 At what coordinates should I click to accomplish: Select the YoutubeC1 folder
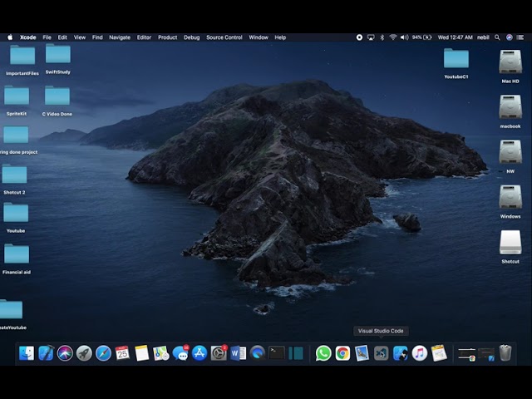pos(456,63)
